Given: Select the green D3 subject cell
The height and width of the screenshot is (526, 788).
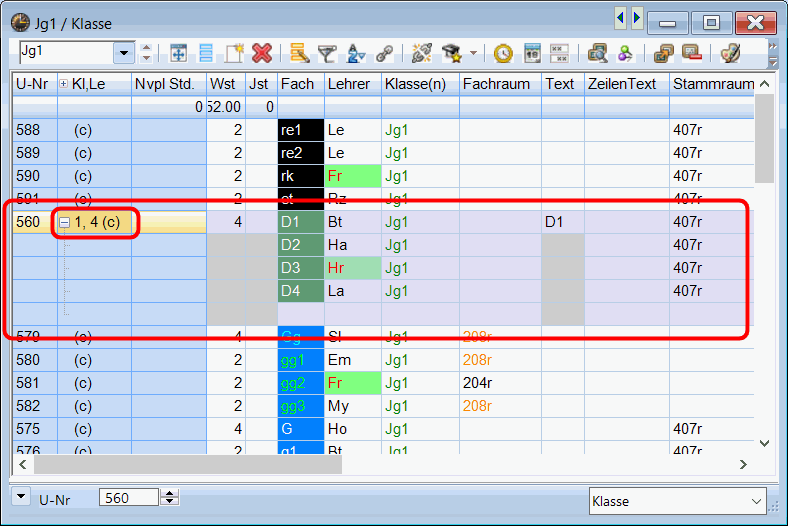Looking at the screenshot, I should 300,268.
